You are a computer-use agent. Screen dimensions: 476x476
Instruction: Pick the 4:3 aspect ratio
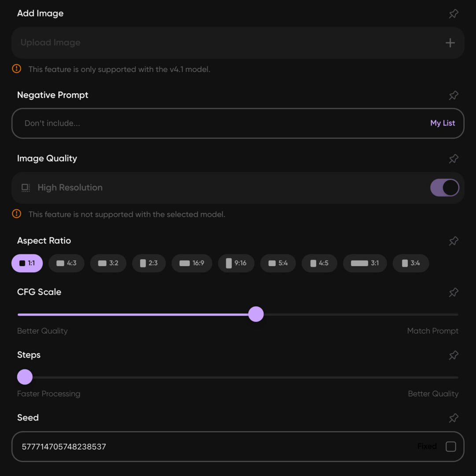(x=66, y=263)
